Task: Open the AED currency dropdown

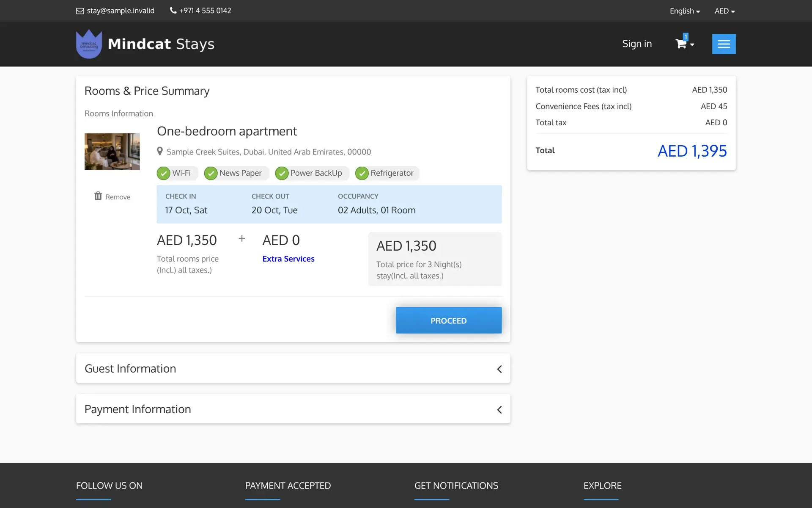Action: [724, 11]
